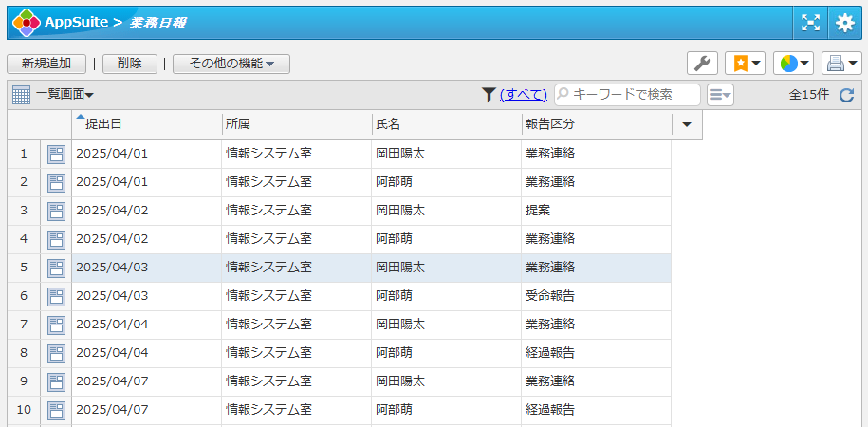Open record detail icon in row 8
868x427 pixels.
[x=56, y=354]
